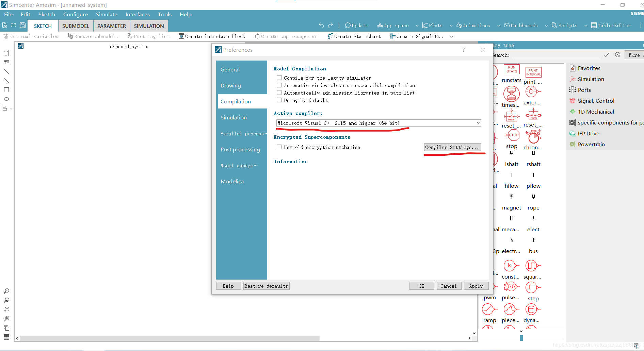Select 1D Mechanical library category
Screen dimensions: 644x351
pyautogui.click(x=596, y=112)
